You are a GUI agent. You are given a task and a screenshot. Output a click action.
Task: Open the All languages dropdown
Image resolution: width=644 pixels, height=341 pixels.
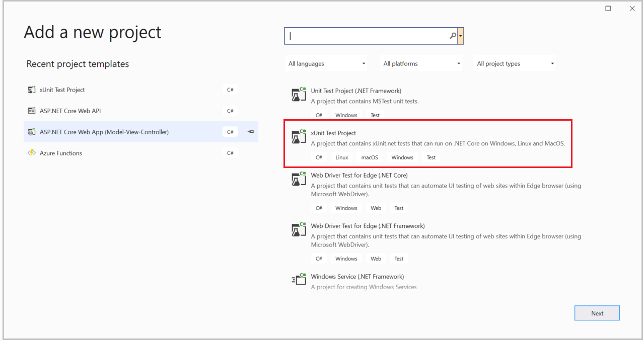pos(326,63)
